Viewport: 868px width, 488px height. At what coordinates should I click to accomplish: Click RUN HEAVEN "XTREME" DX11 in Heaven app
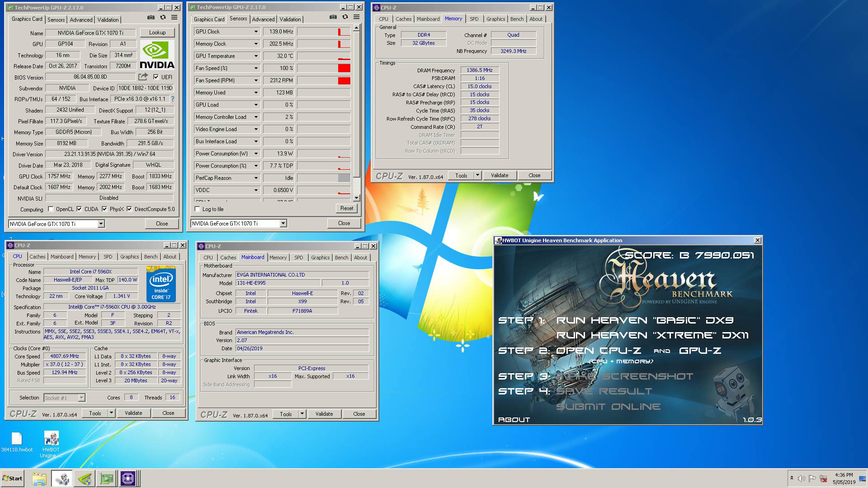[652, 335]
